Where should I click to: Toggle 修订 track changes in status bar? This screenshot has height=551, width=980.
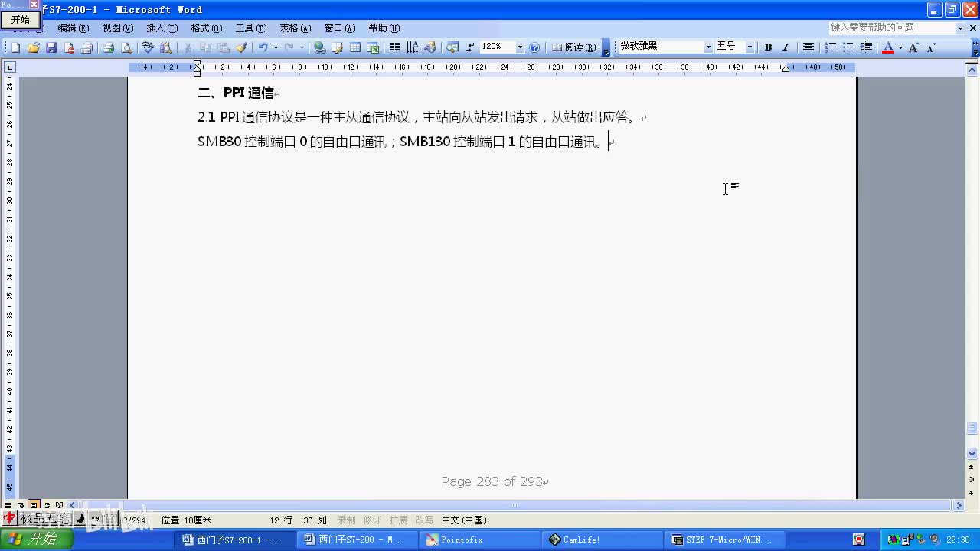pos(372,520)
